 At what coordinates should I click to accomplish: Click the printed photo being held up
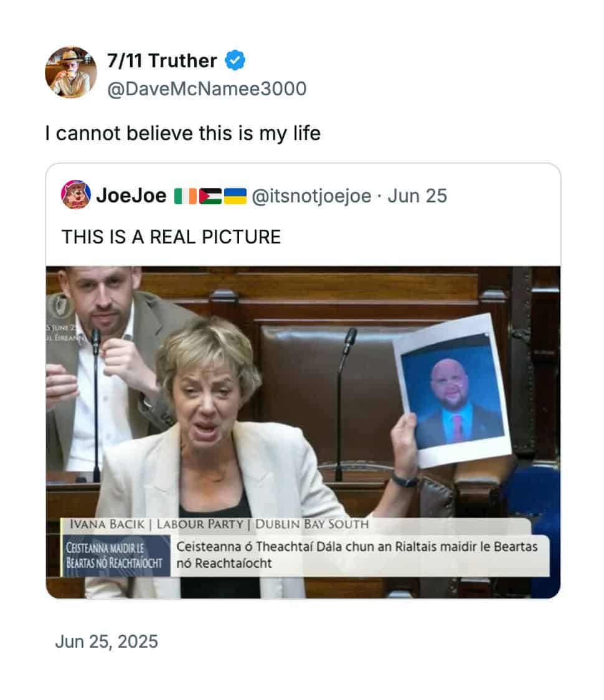452,390
